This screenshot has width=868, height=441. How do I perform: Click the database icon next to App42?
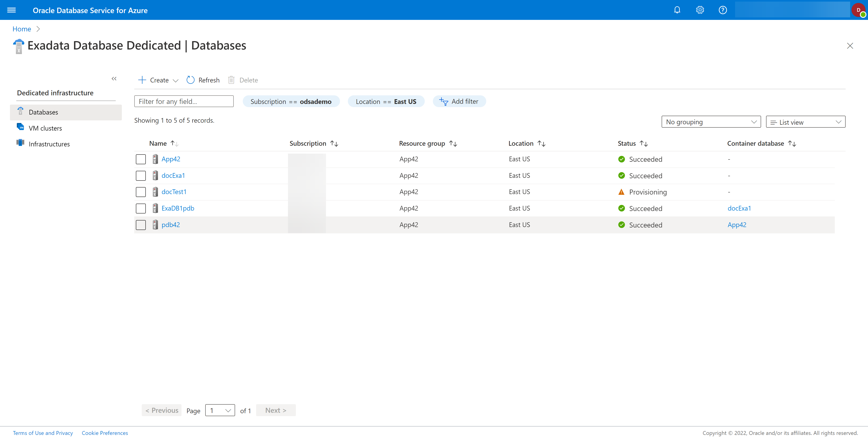coord(155,159)
